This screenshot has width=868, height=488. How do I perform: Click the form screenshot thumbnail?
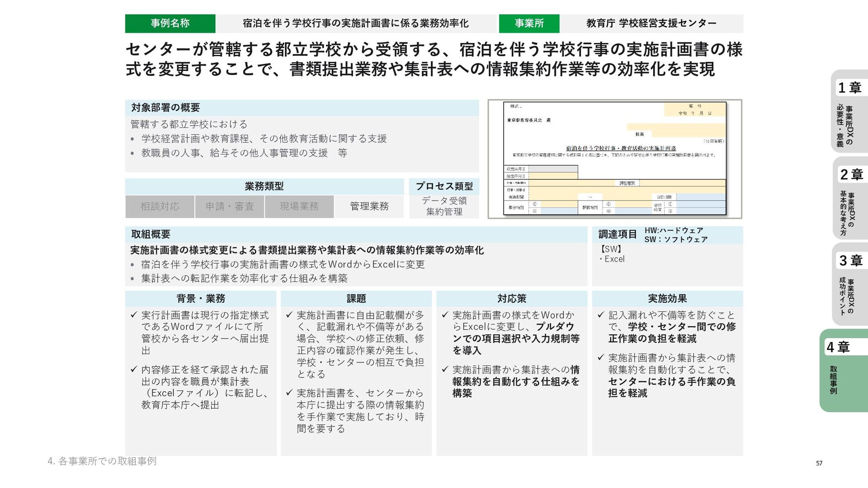click(614, 159)
